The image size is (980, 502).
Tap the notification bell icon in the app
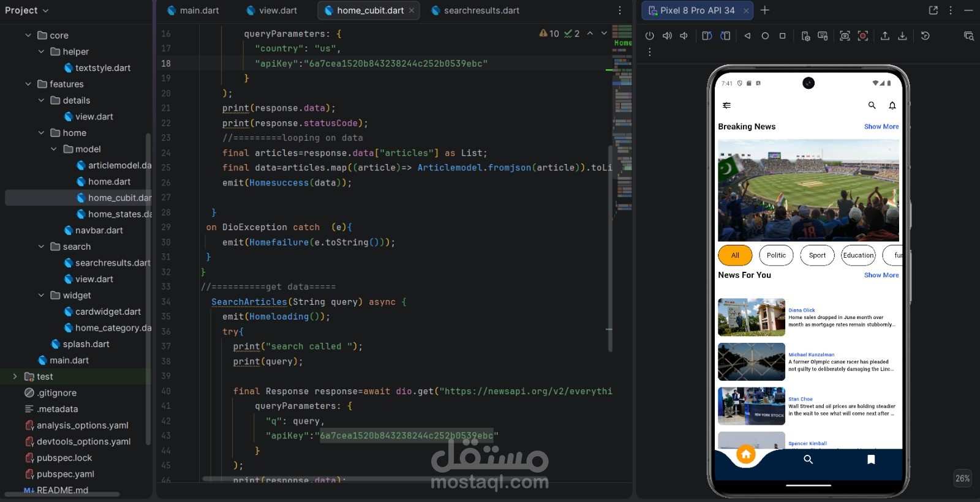892,105
